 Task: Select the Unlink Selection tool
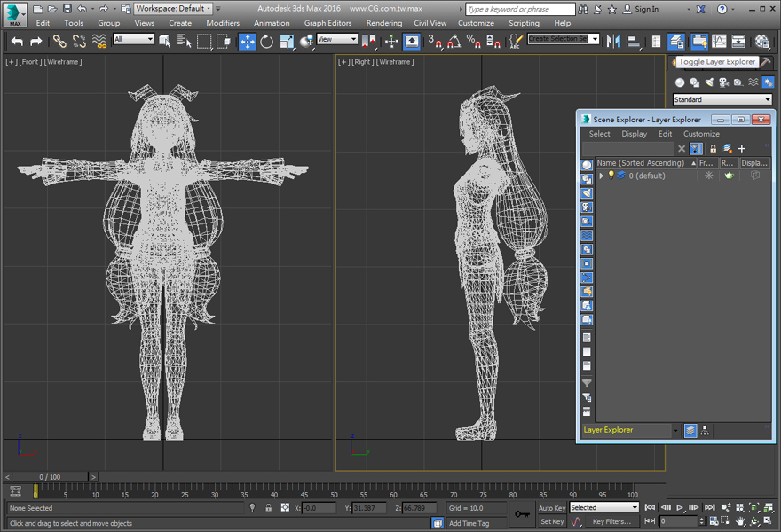click(x=79, y=42)
